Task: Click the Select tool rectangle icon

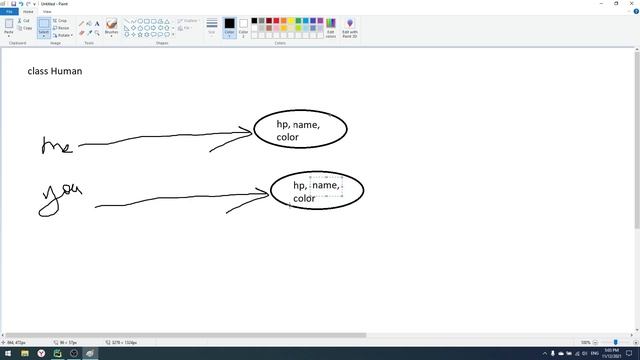Action: tap(44, 24)
